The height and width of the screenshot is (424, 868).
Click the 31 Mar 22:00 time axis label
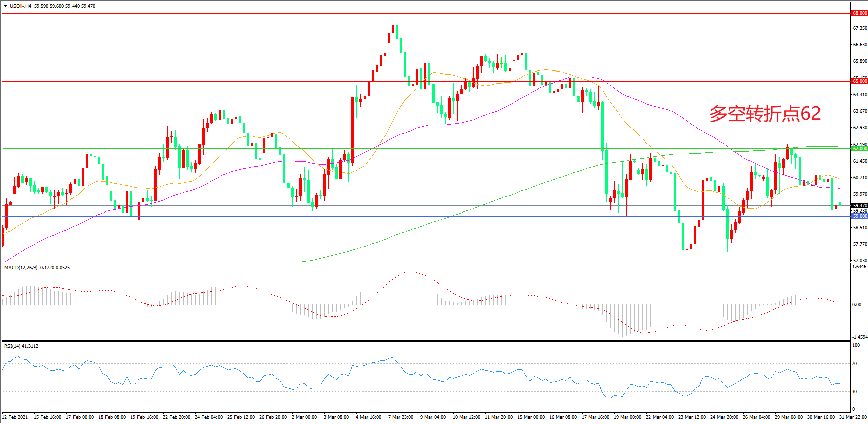(x=853, y=417)
